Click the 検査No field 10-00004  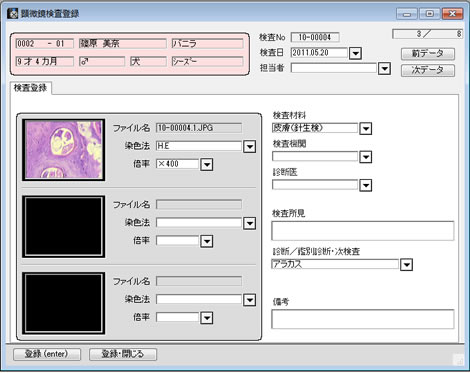coord(315,37)
